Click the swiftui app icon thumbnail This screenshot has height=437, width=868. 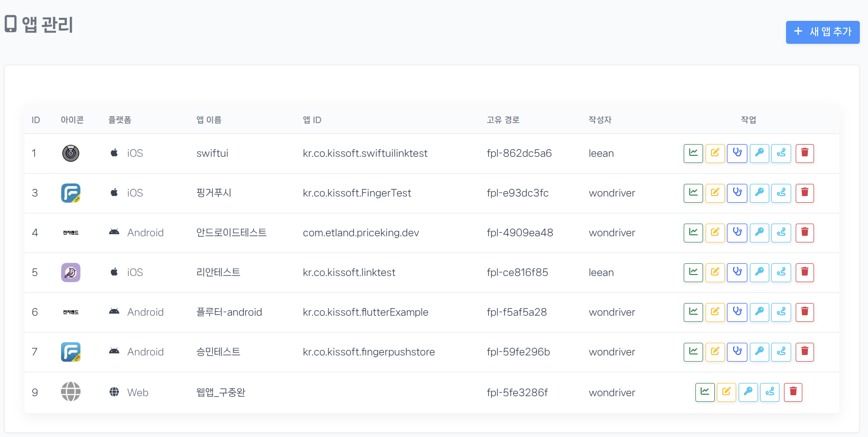71,153
